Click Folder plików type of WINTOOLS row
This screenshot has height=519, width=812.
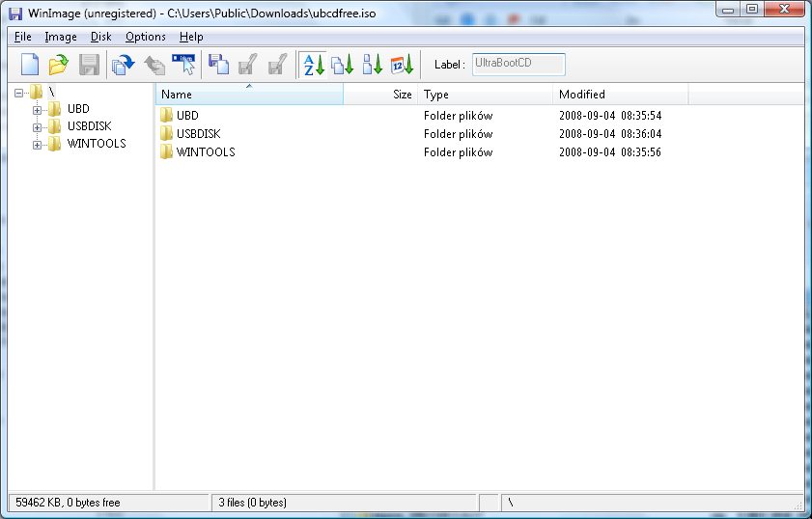[458, 152]
